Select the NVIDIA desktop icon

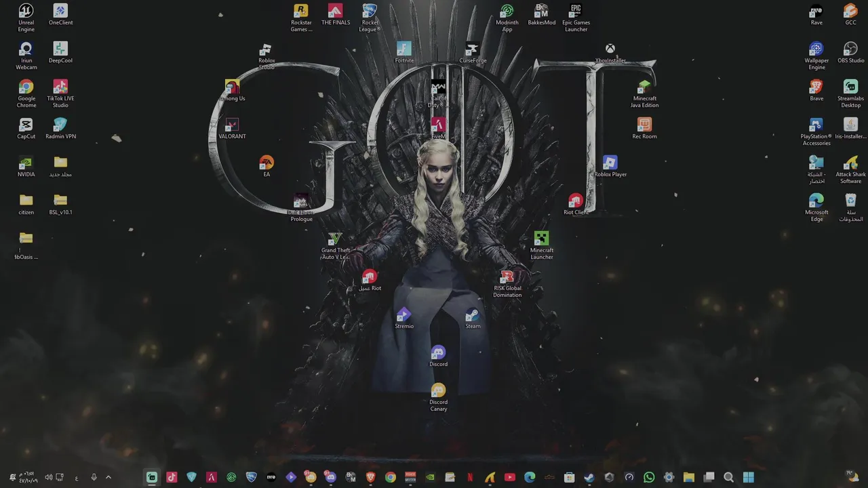point(26,166)
